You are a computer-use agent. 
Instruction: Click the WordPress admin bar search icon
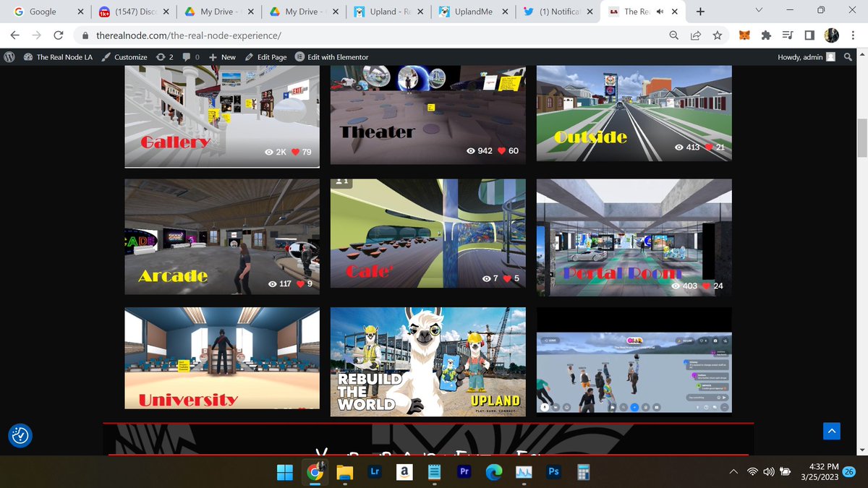click(x=848, y=56)
